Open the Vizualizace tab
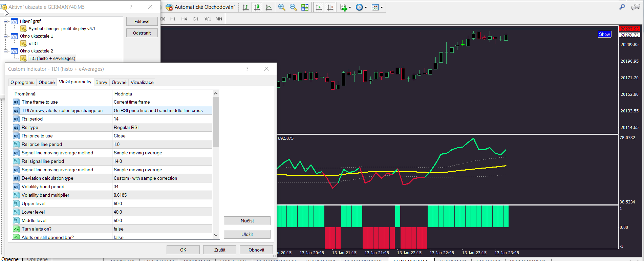The width and height of the screenshot is (644, 261). tap(142, 82)
